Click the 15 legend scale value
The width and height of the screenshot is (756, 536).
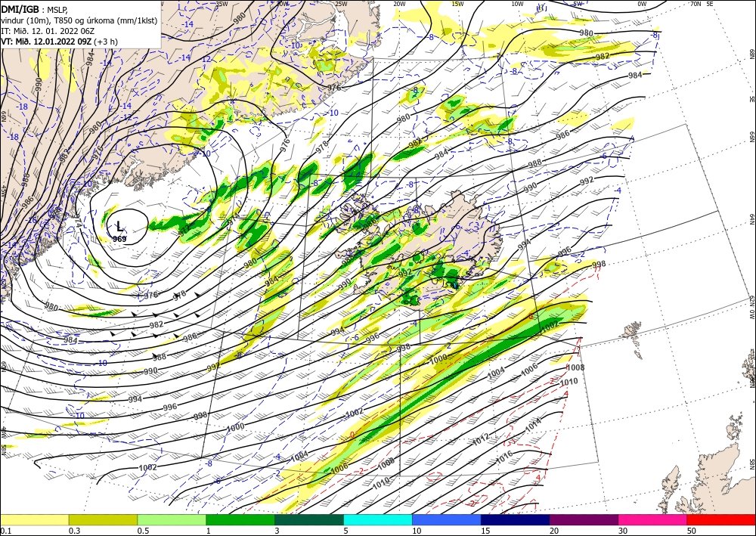(485, 531)
